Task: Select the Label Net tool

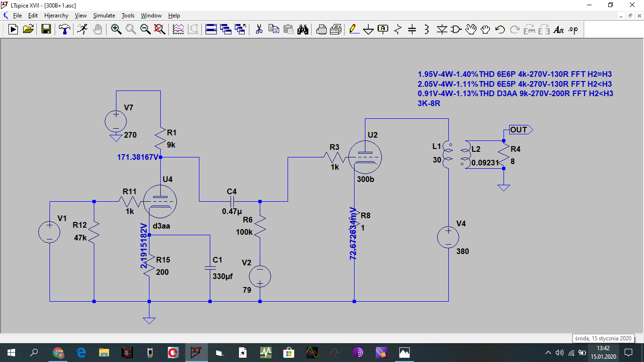Action: [x=383, y=29]
